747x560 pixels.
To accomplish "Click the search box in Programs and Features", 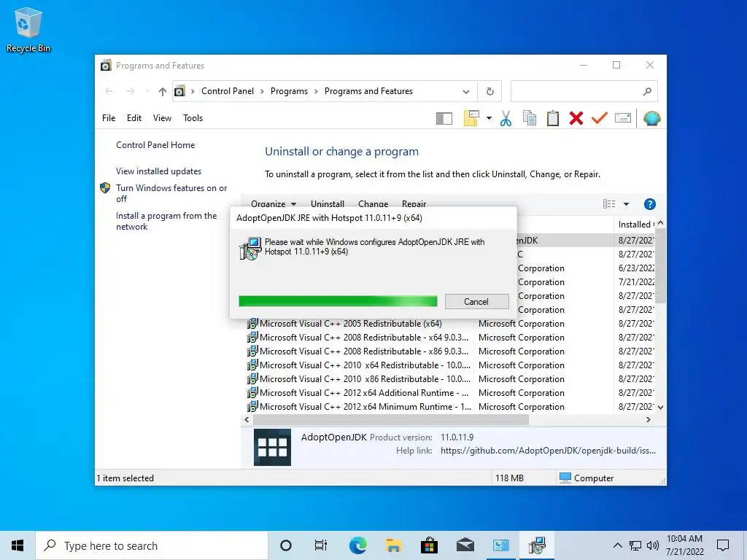I will pos(584,91).
